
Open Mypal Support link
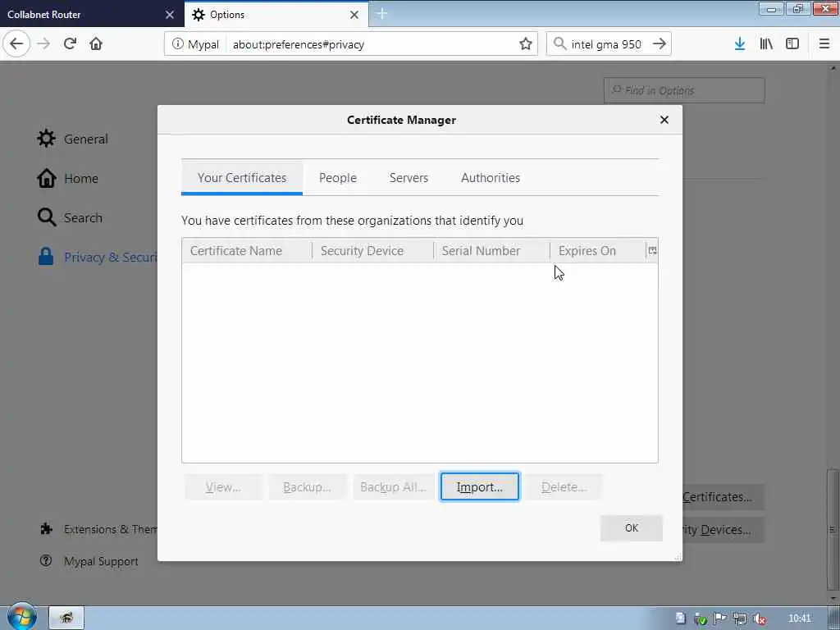point(89,561)
